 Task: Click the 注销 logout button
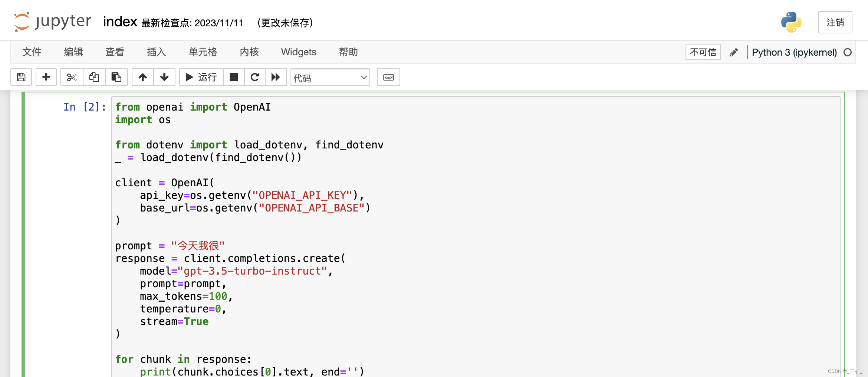point(835,22)
